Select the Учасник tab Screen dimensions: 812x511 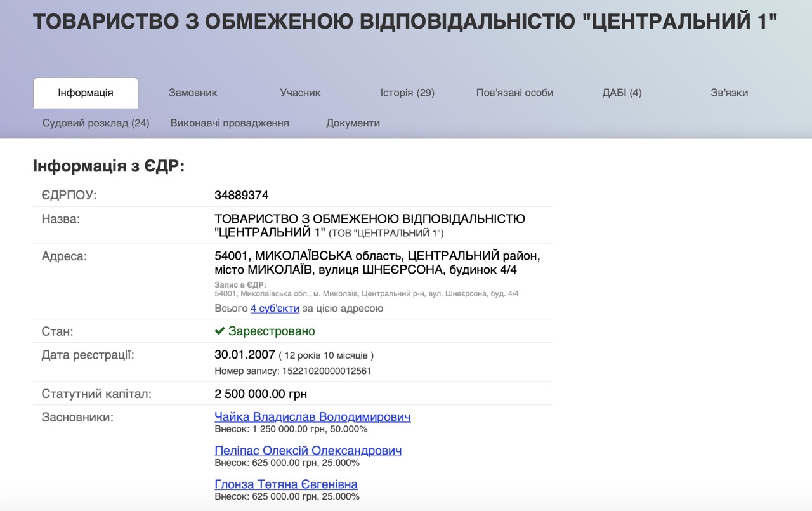click(x=300, y=93)
